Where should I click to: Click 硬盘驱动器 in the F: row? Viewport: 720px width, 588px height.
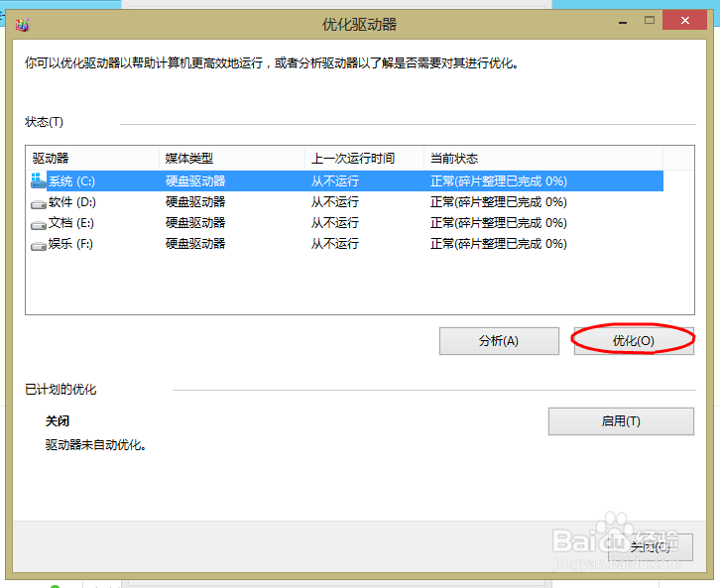195,243
